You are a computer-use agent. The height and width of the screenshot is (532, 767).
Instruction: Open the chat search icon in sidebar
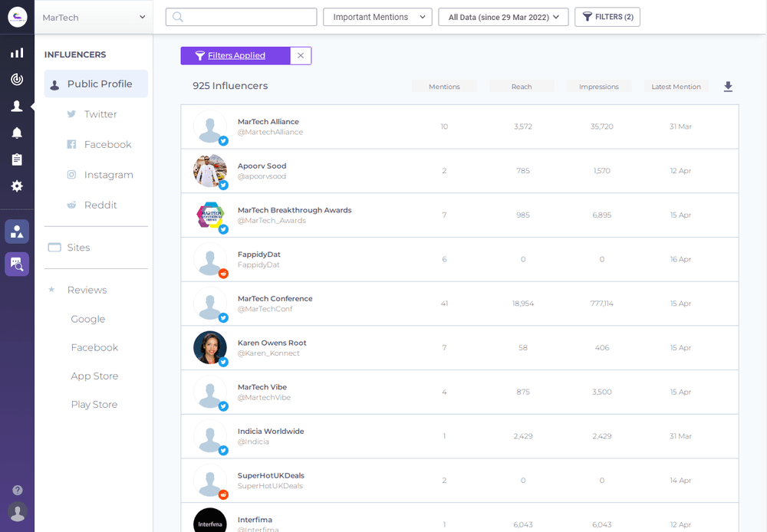pos(17,264)
